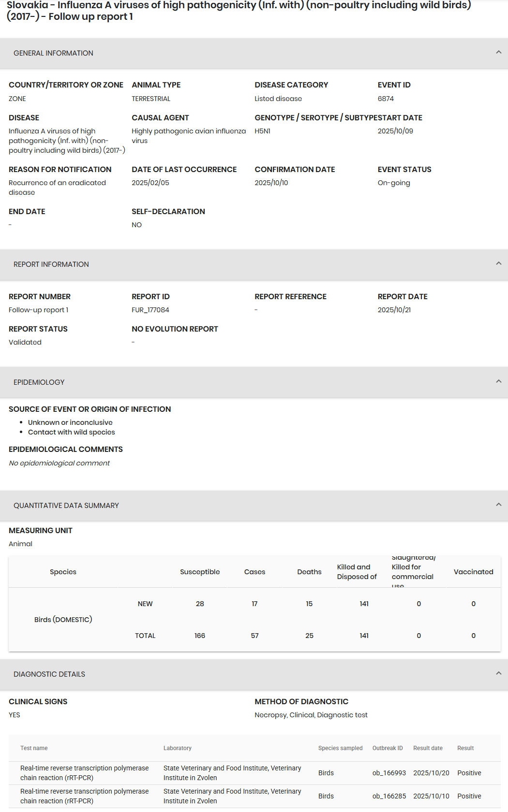Click the Vaccinated column header
Screen dimensions: 508x812
[473, 572]
